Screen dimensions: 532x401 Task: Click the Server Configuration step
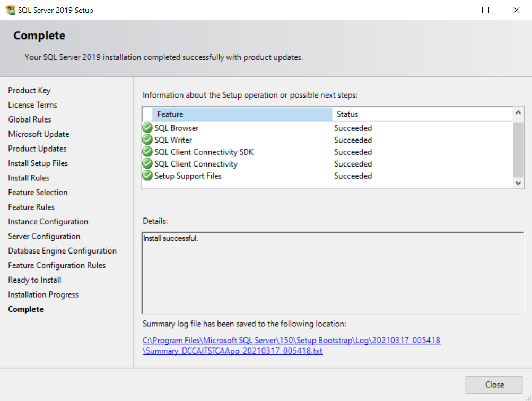(x=44, y=236)
